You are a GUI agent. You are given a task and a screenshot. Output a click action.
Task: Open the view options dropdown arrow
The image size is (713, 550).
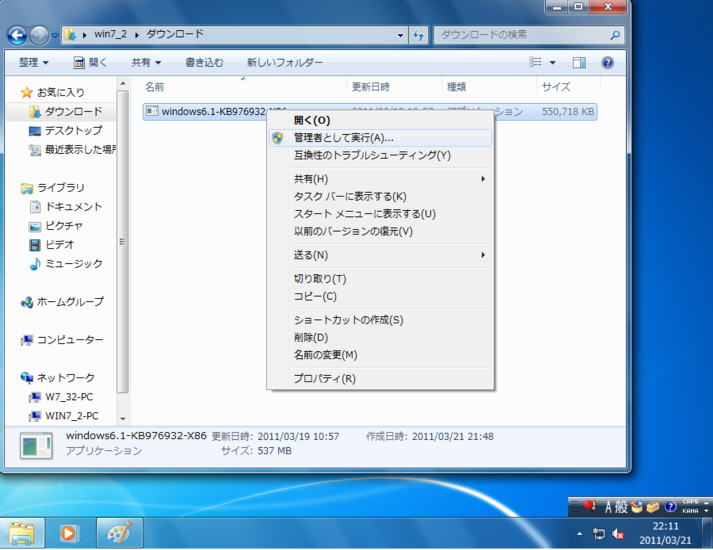552,62
